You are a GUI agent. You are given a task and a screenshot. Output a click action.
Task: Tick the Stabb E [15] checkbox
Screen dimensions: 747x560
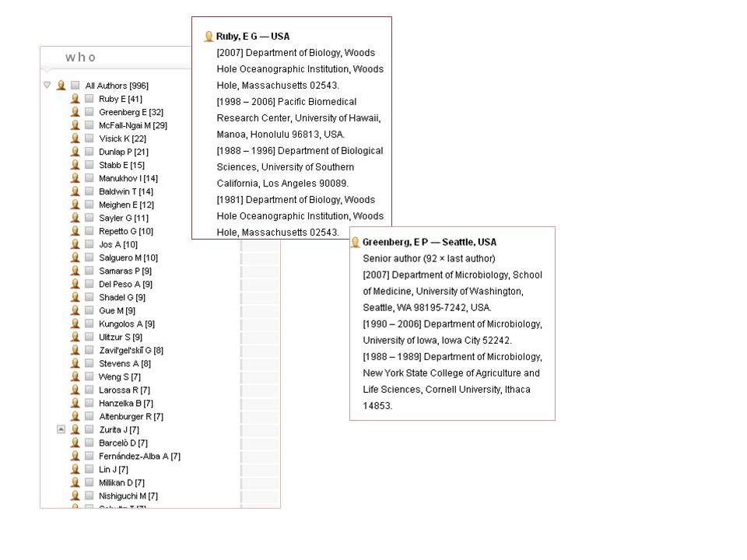click(89, 165)
